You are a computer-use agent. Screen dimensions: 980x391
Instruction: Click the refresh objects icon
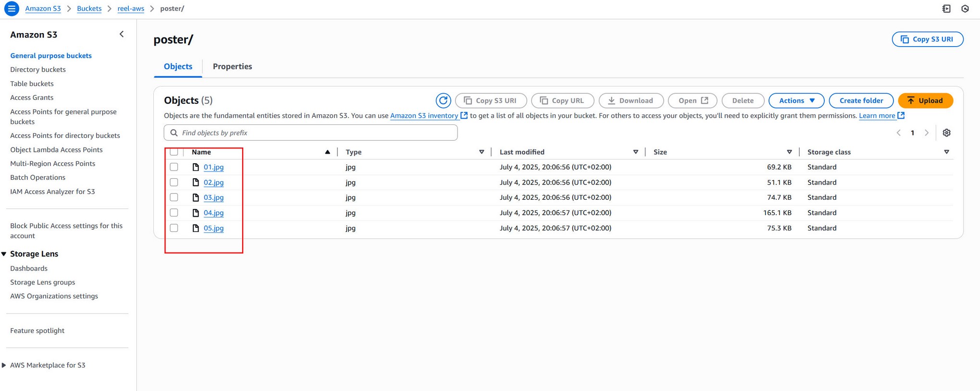tap(443, 100)
